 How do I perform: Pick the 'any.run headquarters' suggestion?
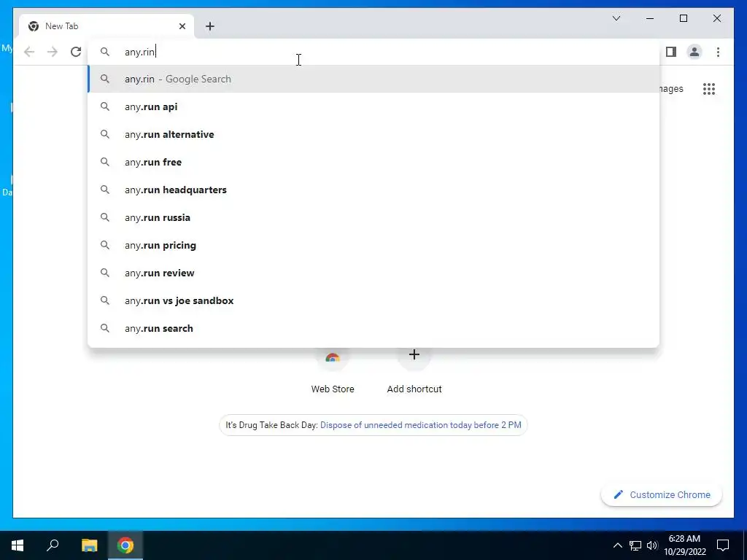tap(373, 190)
